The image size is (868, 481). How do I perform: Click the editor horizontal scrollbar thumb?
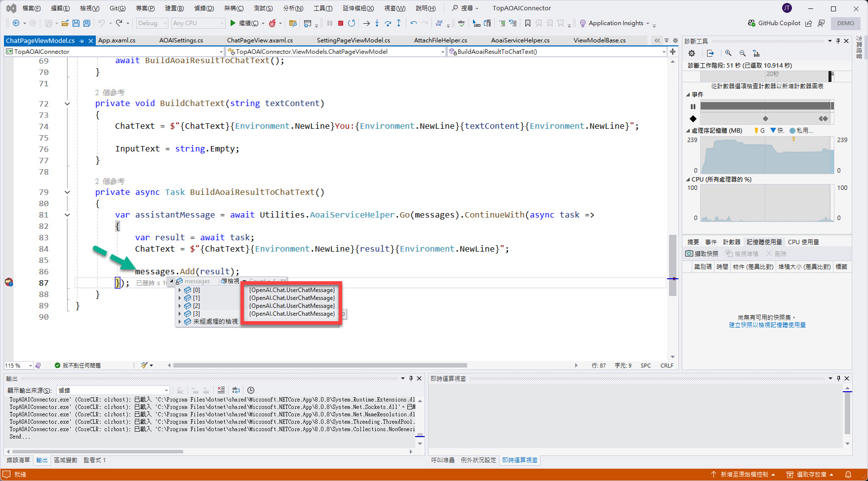click(x=319, y=366)
